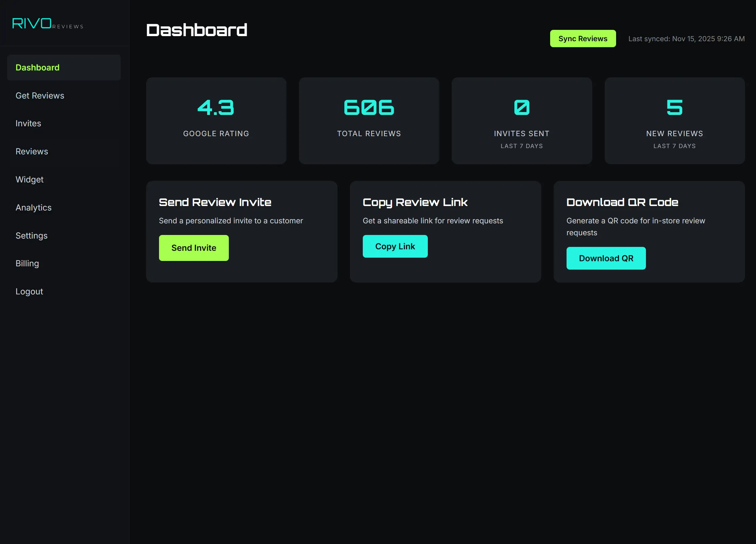
Task: Click the RIVO Reviews logo
Action: 47,23
